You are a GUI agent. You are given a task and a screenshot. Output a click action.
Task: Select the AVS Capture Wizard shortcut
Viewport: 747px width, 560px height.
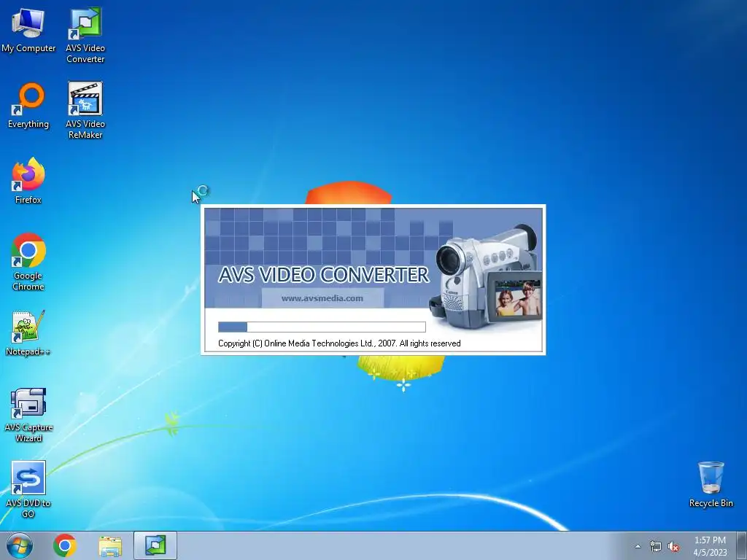[x=28, y=415]
